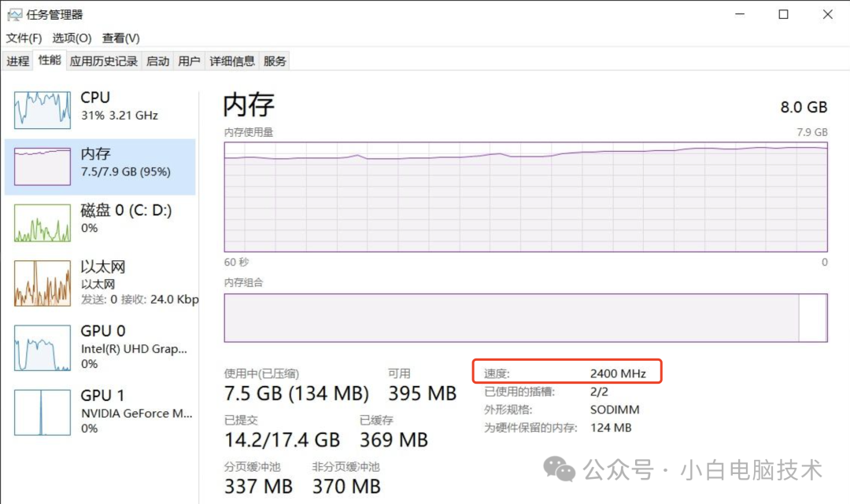Switch to the 用户 tab
This screenshot has width=850, height=504.
pos(189,61)
